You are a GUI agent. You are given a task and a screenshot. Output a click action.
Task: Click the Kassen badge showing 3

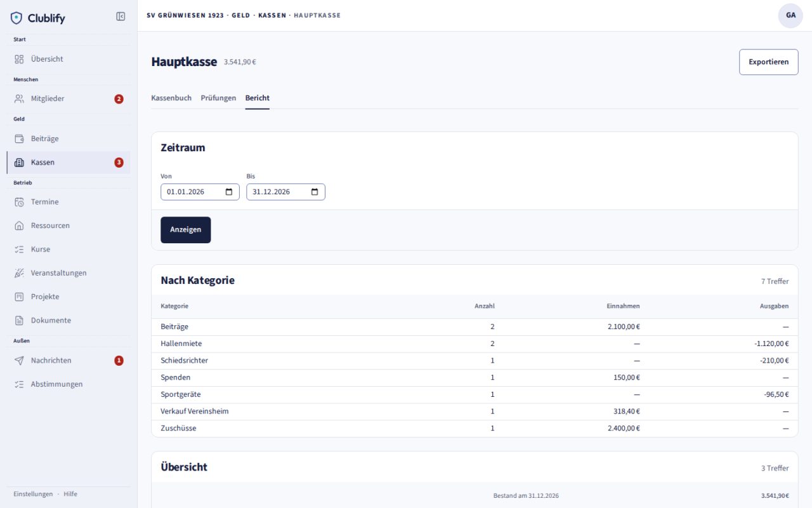tap(119, 163)
